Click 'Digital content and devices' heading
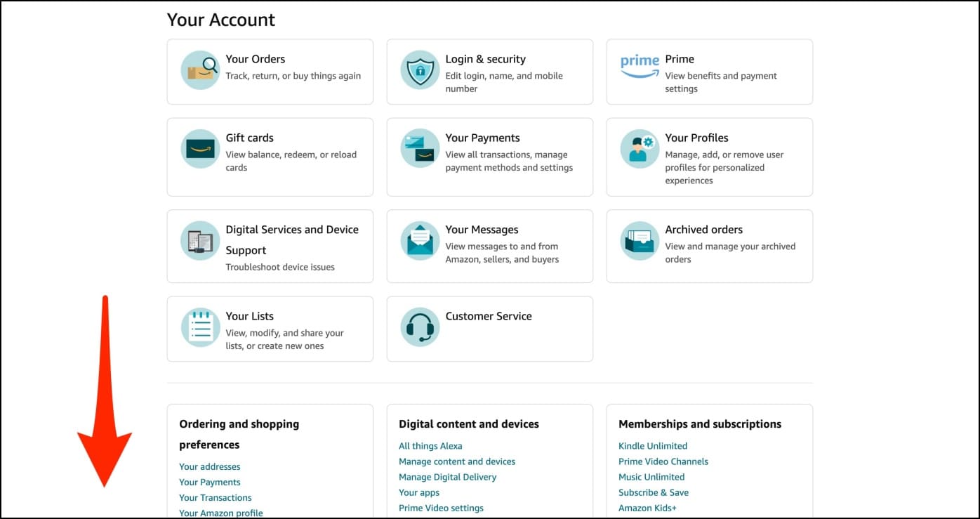980x519 pixels. [x=469, y=424]
